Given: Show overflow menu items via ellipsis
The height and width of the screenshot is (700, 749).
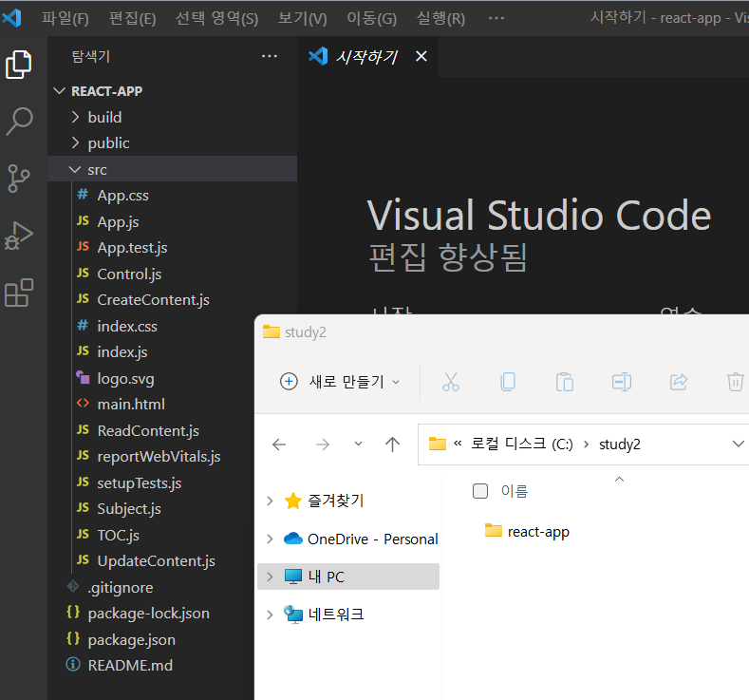Looking at the screenshot, I should coord(496,18).
